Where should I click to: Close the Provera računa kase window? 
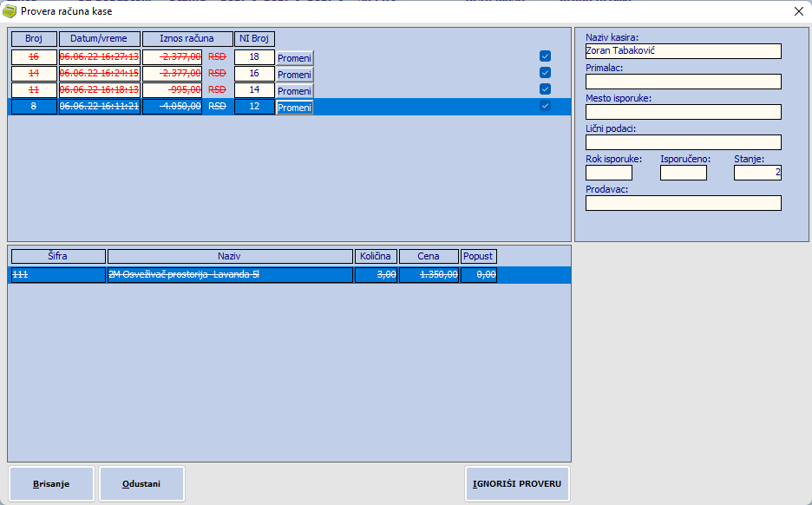click(x=798, y=11)
